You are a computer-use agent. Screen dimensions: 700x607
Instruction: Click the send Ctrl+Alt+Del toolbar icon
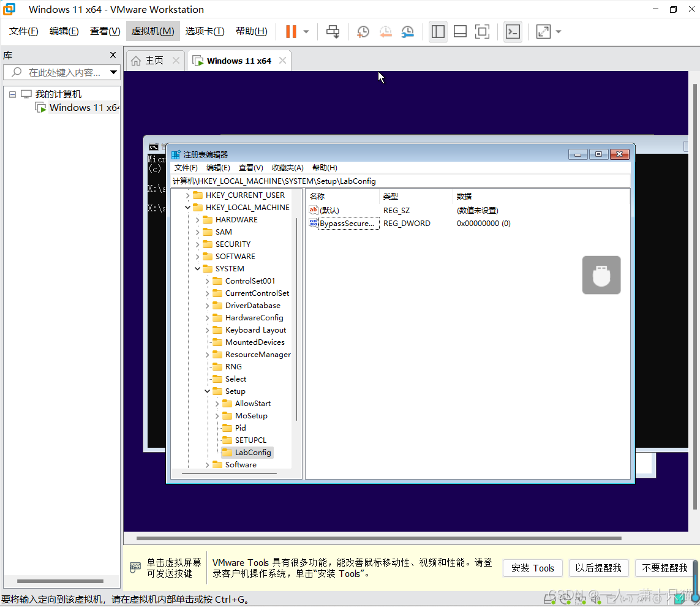click(333, 32)
